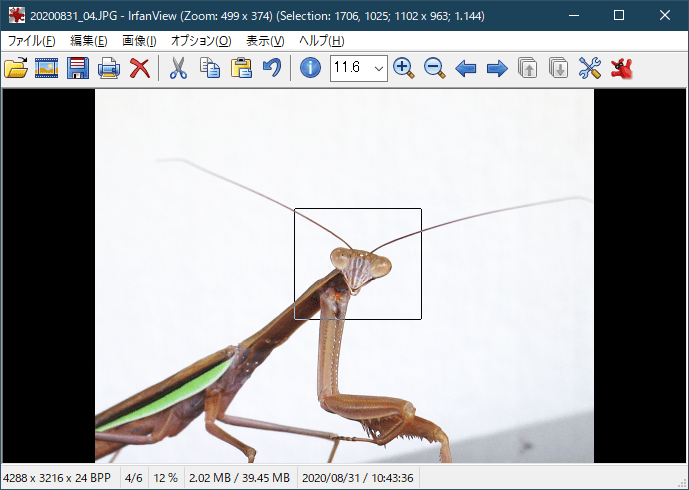Go to previous image with left arrow
This screenshot has width=689, height=490.
click(465, 68)
